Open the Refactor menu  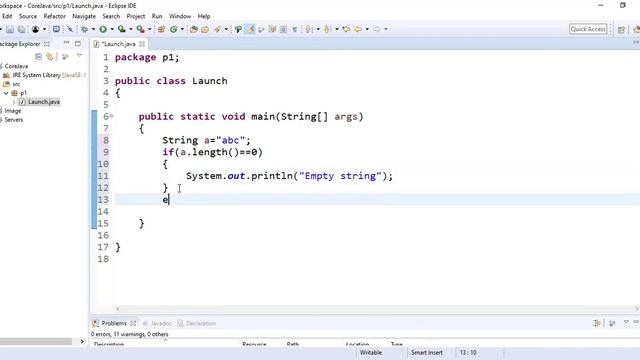(x=54, y=16)
